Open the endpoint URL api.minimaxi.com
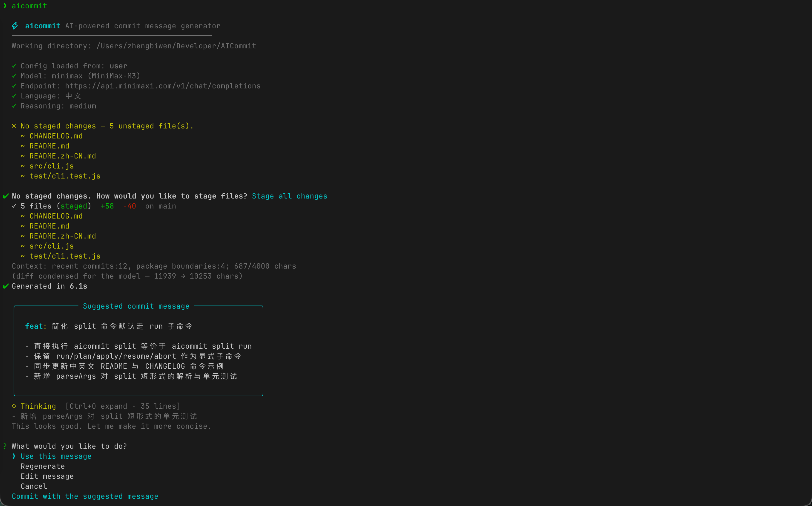This screenshot has height=506, width=812. [x=163, y=86]
